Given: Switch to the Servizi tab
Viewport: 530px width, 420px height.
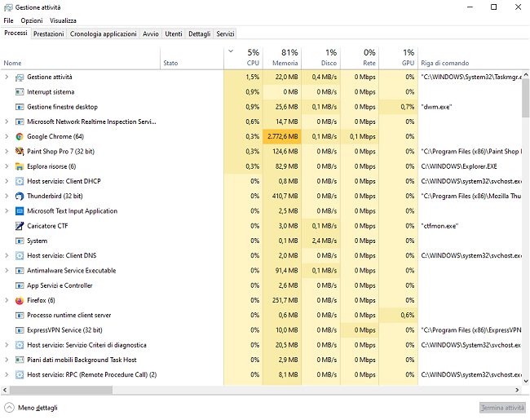Looking at the screenshot, I should [225, 33].
